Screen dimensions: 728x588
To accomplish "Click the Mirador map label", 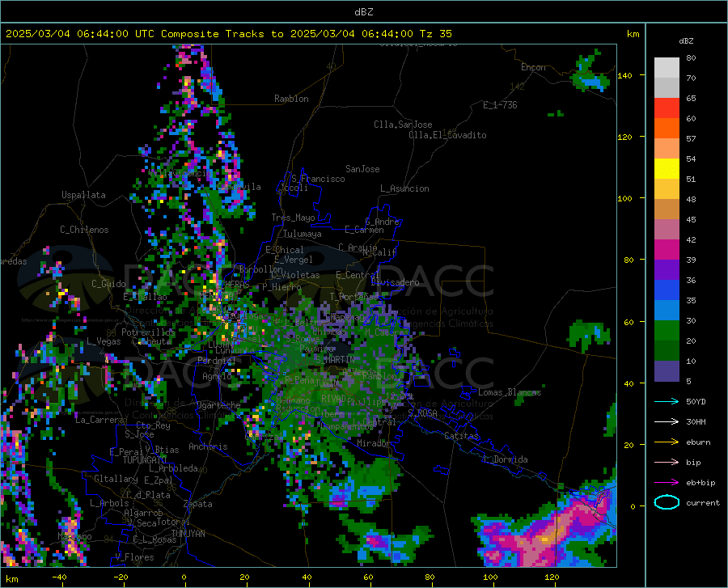I will pos(374,443).
